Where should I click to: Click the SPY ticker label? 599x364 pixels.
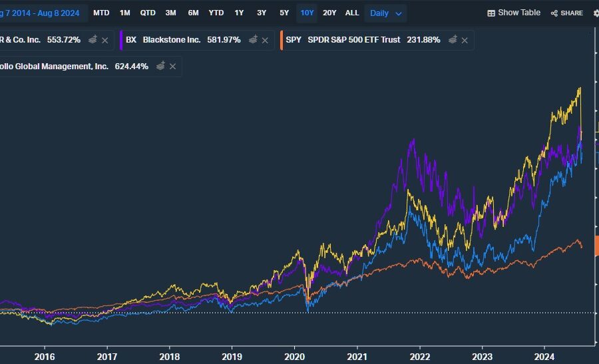(x=294, y=40)
